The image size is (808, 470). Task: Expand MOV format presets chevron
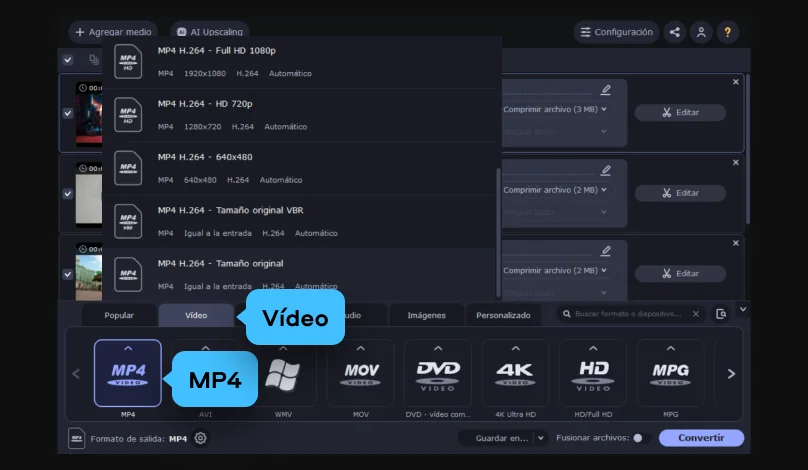[x=361, y=348]
